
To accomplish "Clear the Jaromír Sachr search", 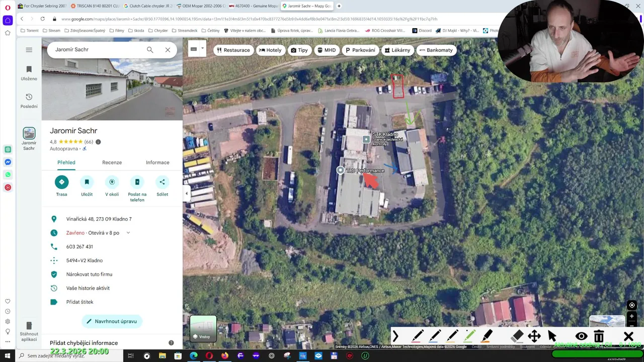I will [168, 50].
